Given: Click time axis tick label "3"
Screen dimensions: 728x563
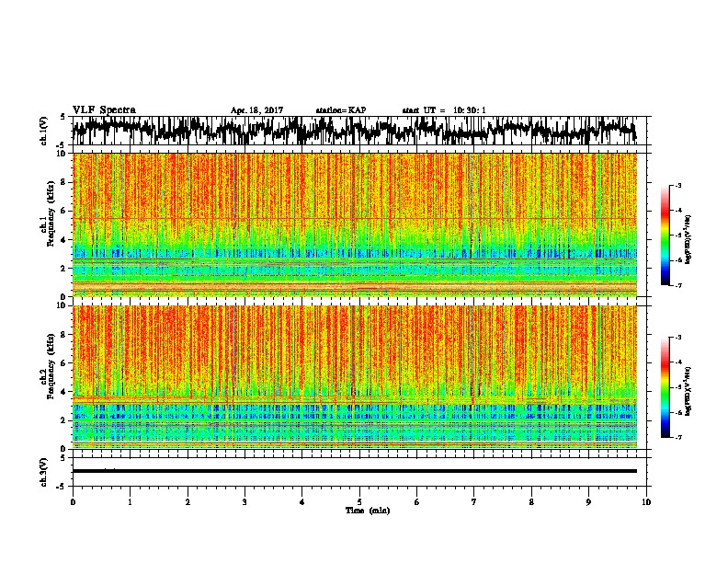Looking at the screenshot, I should [x=245, y=502].
